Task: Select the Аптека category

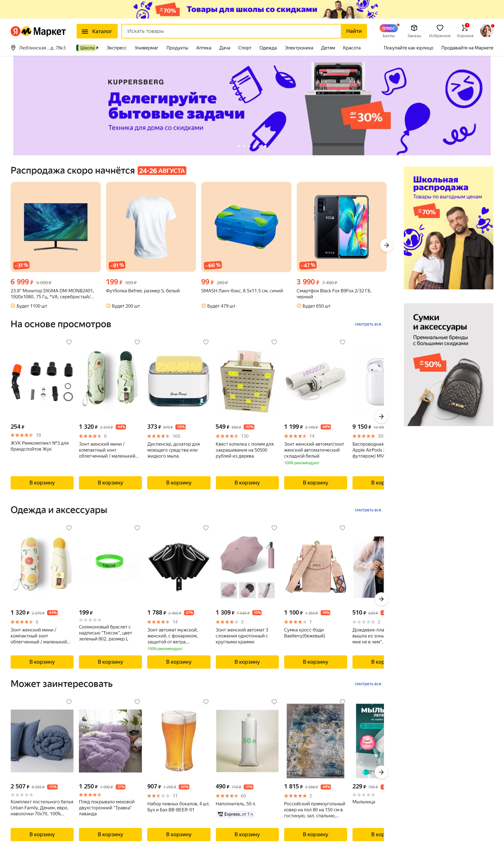Action: pos(204,48)
